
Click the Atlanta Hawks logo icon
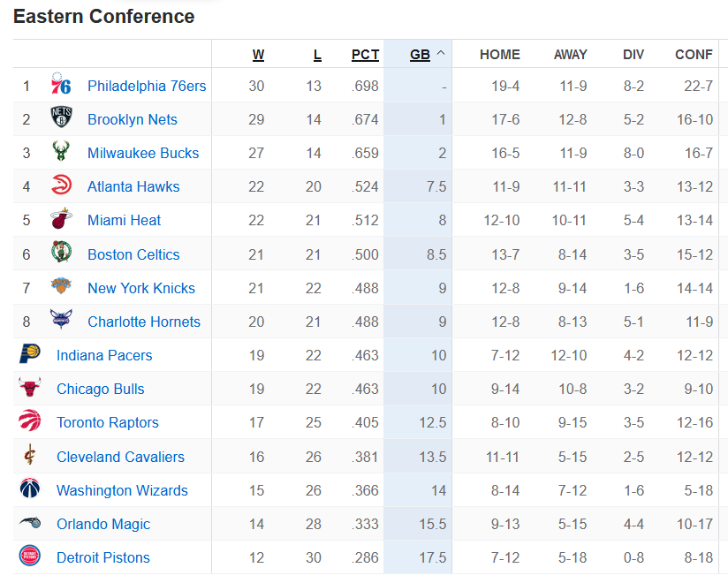pos(61,185)
